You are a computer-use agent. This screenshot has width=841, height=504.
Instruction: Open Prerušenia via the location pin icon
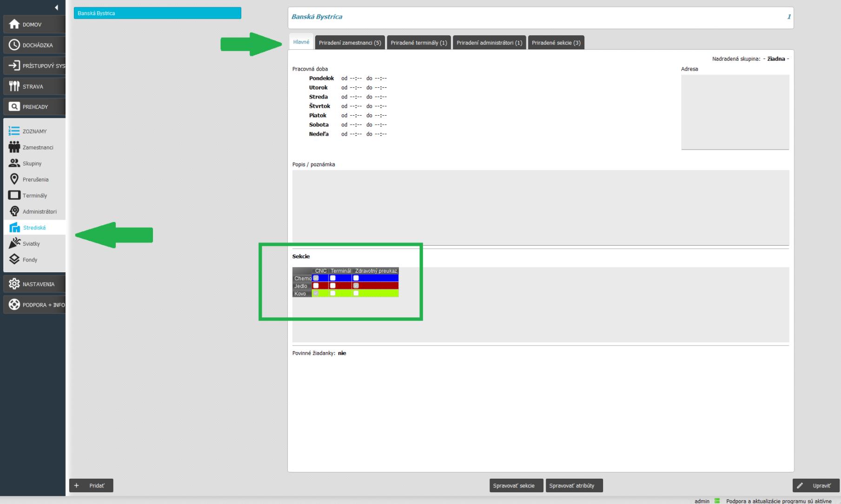pos(14,179)
